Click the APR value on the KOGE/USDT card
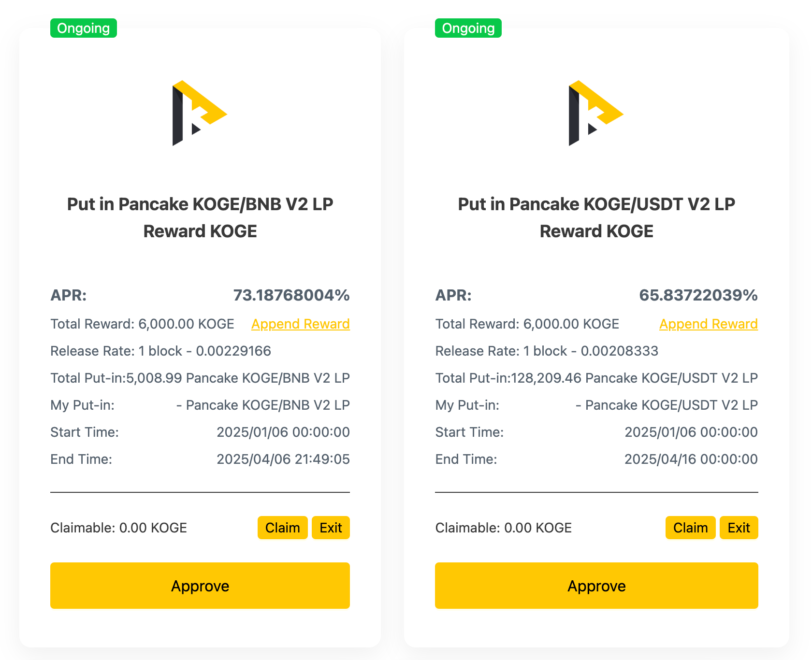812x660 pixels. click(x=698, y=295)
